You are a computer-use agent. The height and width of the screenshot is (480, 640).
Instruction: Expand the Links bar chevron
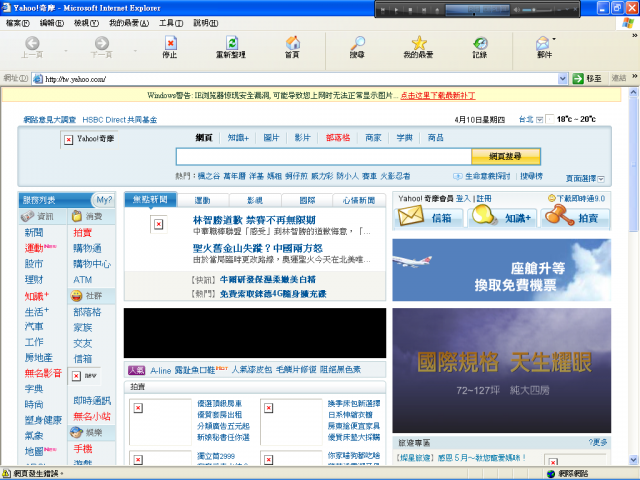(635, 76)
